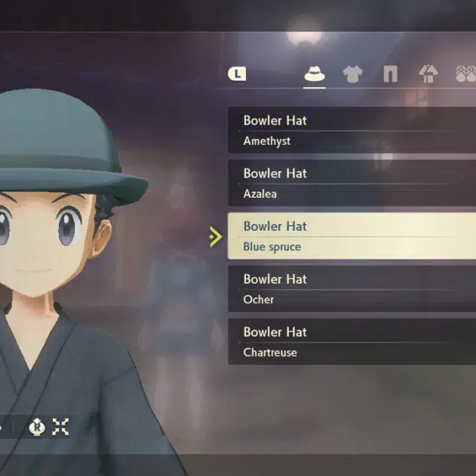The height and width of the screenshot is (476, 476).
Task: Choose the Chartreuse Bowler Hat
Action: pyautogui.click(x=352, y=342)
